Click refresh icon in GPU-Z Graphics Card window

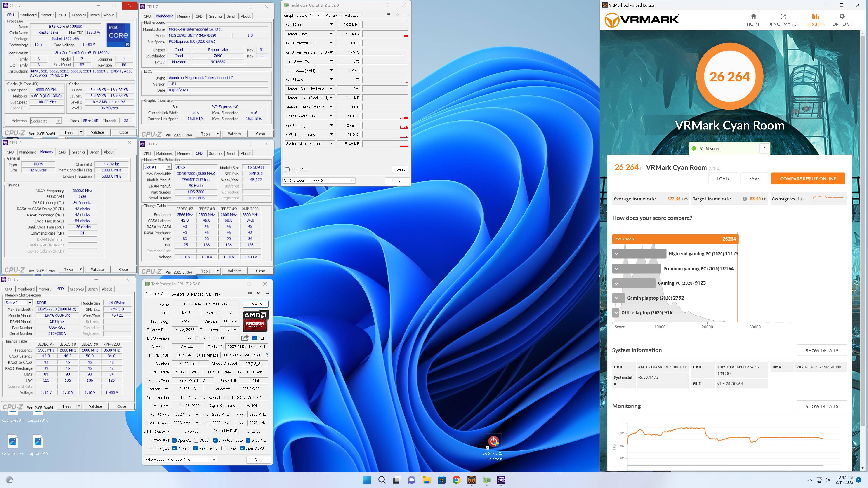click(258, 293)
